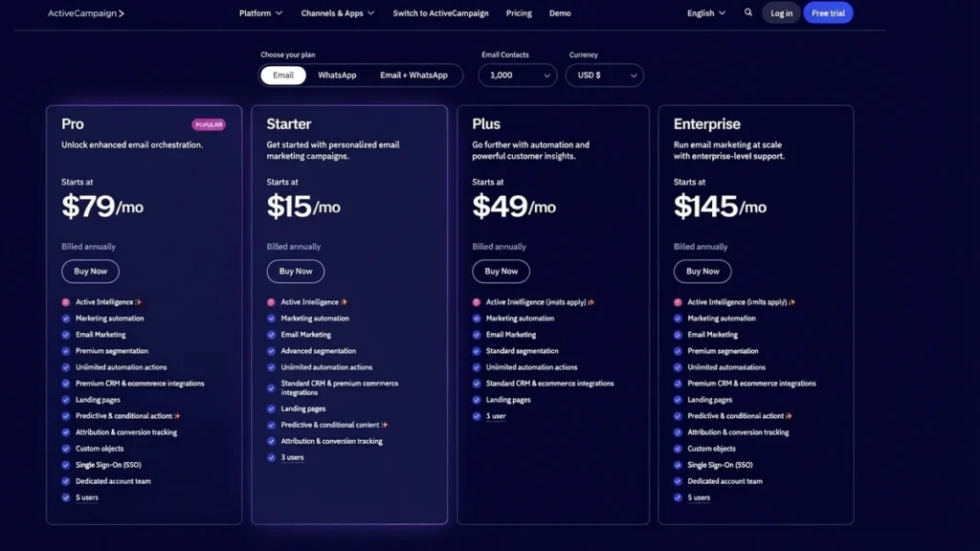This screenshot has height=551, width=980.
Task: Select the Email plan toggle
Action: (283, 75)
